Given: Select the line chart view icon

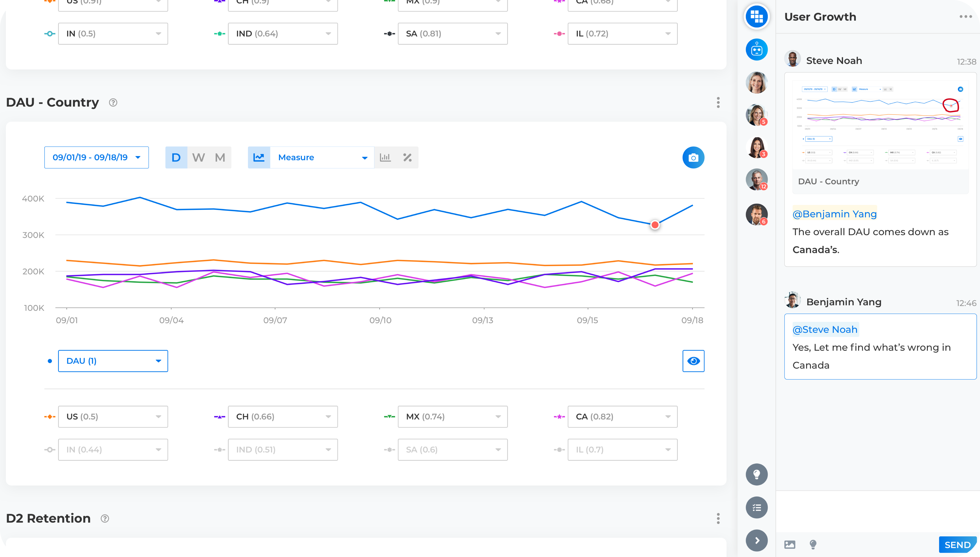Looking at the screenshot, I should pos(259,158).
